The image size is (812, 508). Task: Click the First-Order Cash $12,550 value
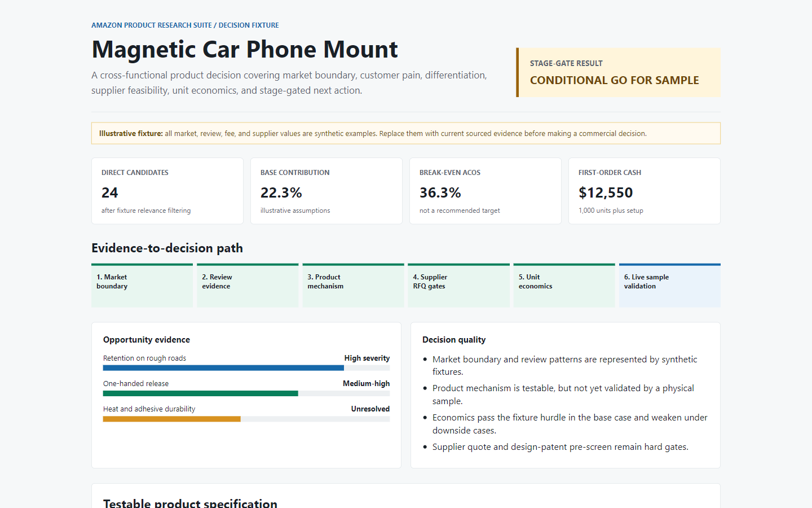click(606, 192)
